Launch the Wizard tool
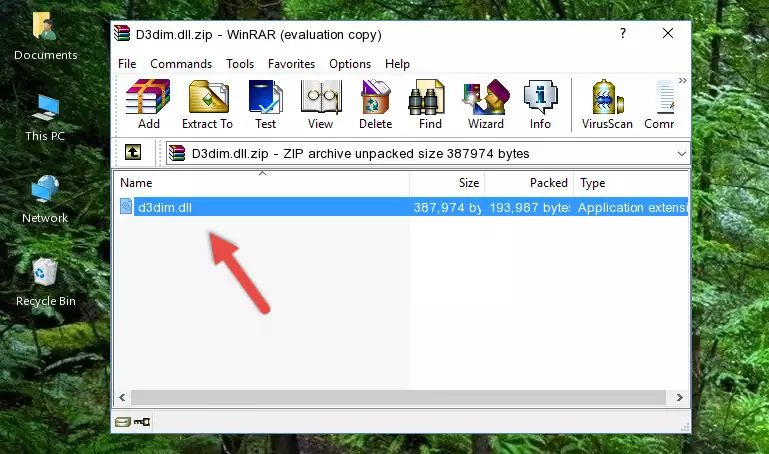This screenshot has width=769, height=454. coord(486,104)
